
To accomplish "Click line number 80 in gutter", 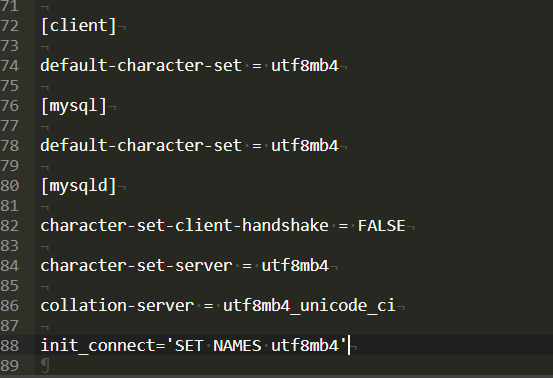I will coord(10,186).
